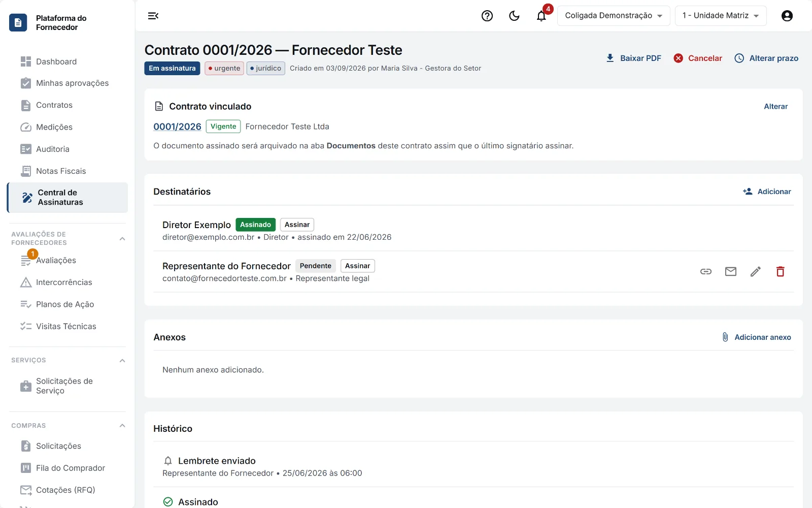Click the Cancelar button

click(698, 58)
